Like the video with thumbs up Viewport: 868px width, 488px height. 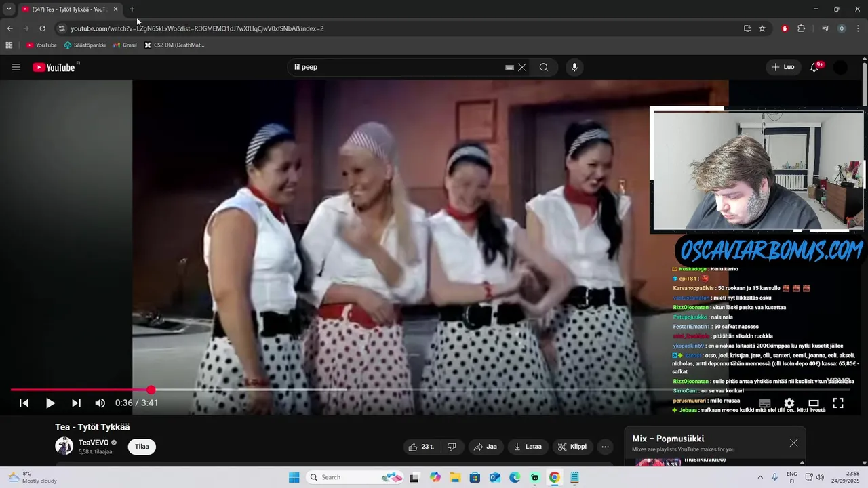pos(422,447)
